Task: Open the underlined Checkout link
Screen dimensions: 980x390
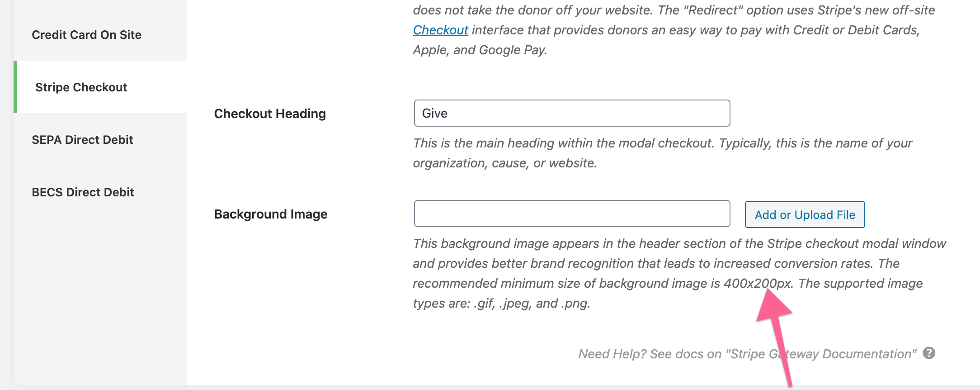Action: click(440, 30)
